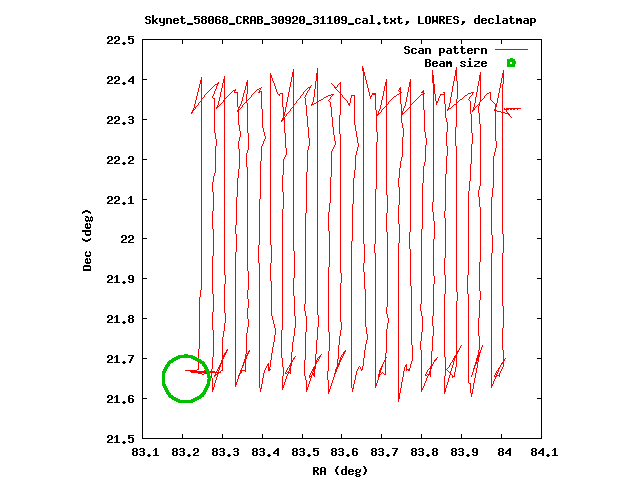Click the 83.8 RA axis value
Screen dimensions: 640x480
[x=424, y=452]
